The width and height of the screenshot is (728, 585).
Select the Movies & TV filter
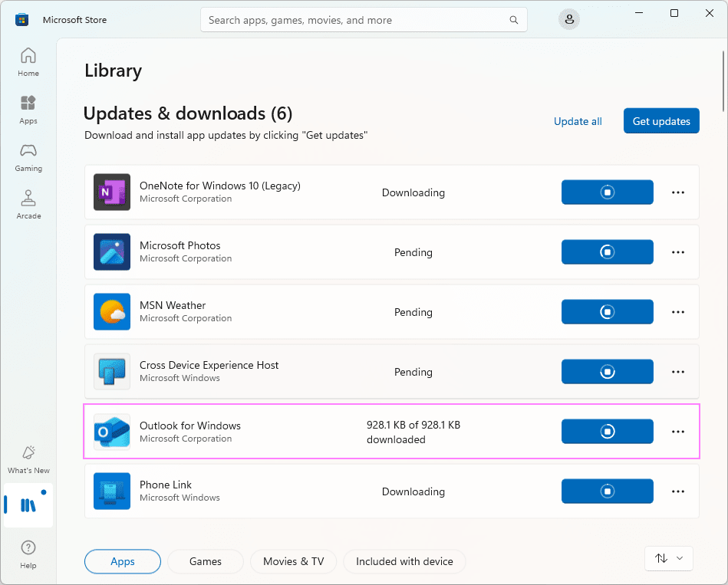293,562
